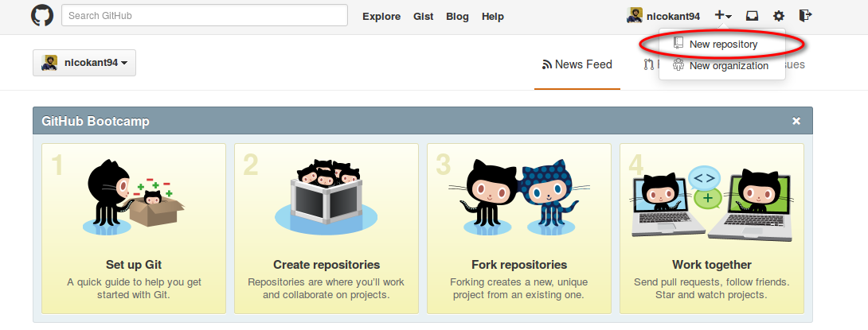This screenshot has height=330, width=868.
Task: Click the text 'Send pull requests, follow friends.'
Action: coord(712,282)
